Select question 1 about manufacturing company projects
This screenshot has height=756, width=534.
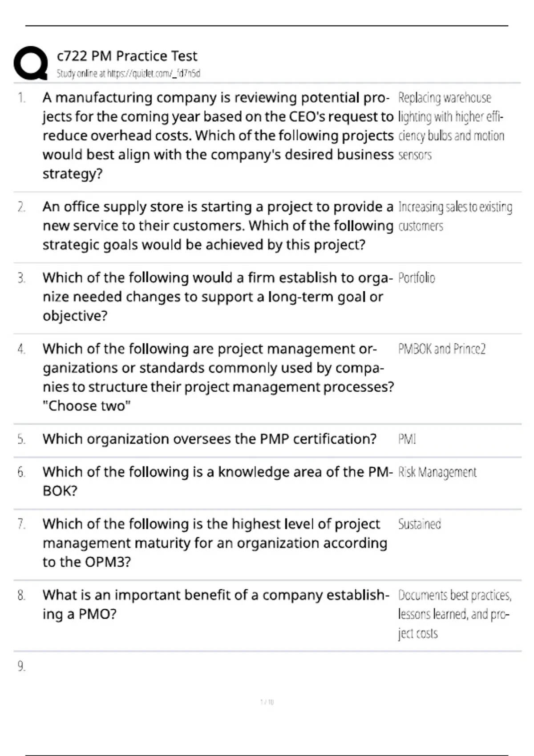[x=218, y=136]
